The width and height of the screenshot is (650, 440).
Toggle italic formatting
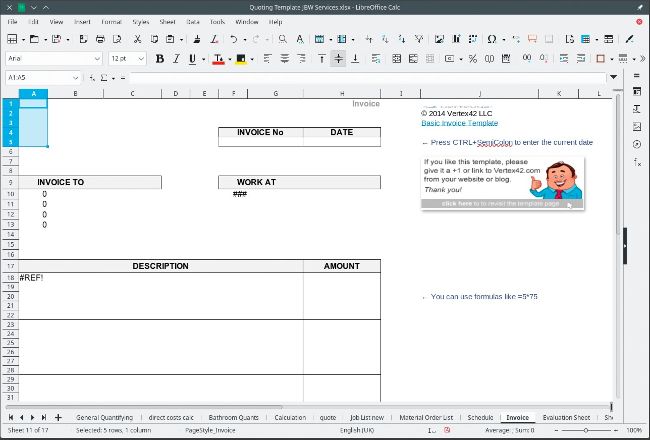coord(177,59)
